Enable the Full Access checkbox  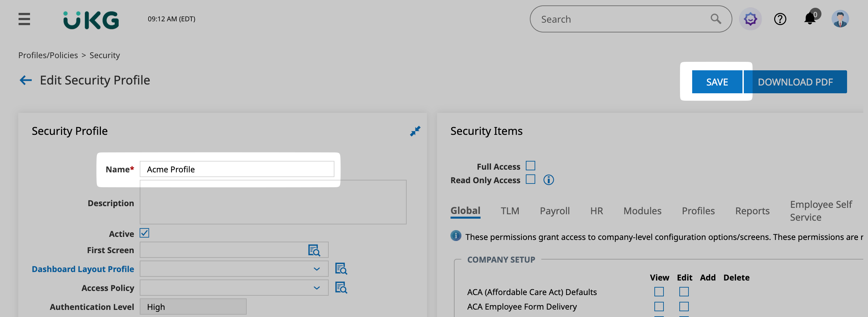[x=531, y=166]
